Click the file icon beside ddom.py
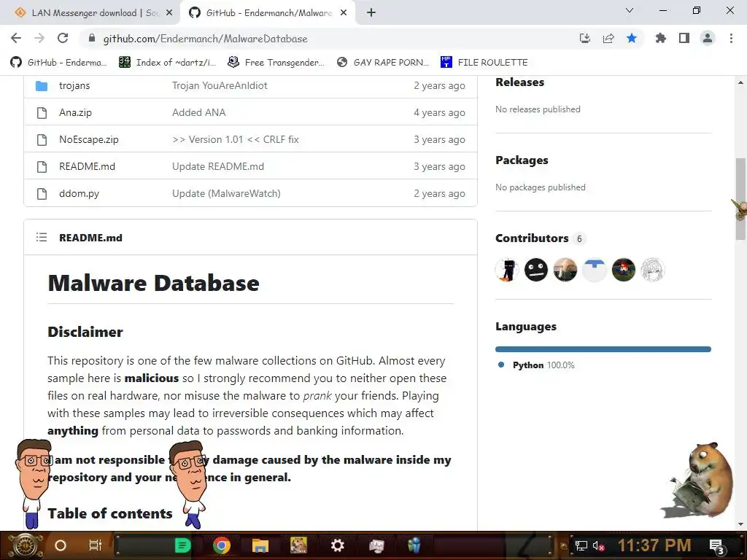 42,194
